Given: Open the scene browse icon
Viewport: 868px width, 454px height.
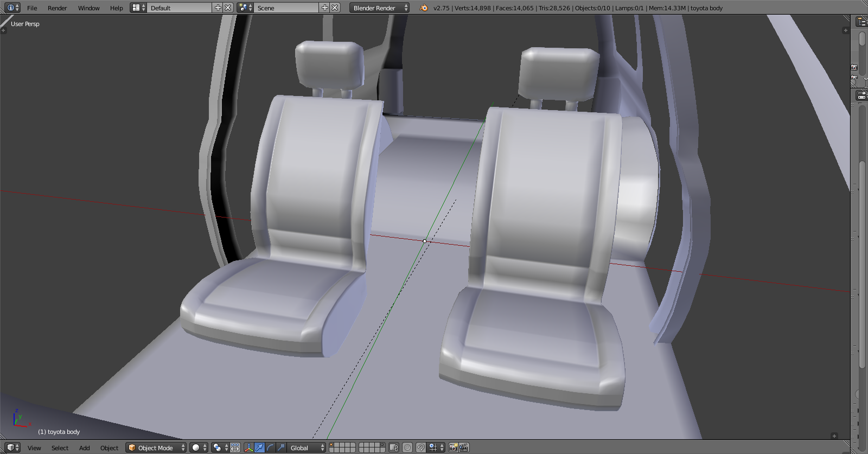Looking at the screenshot, I should [x=245, y=8].
